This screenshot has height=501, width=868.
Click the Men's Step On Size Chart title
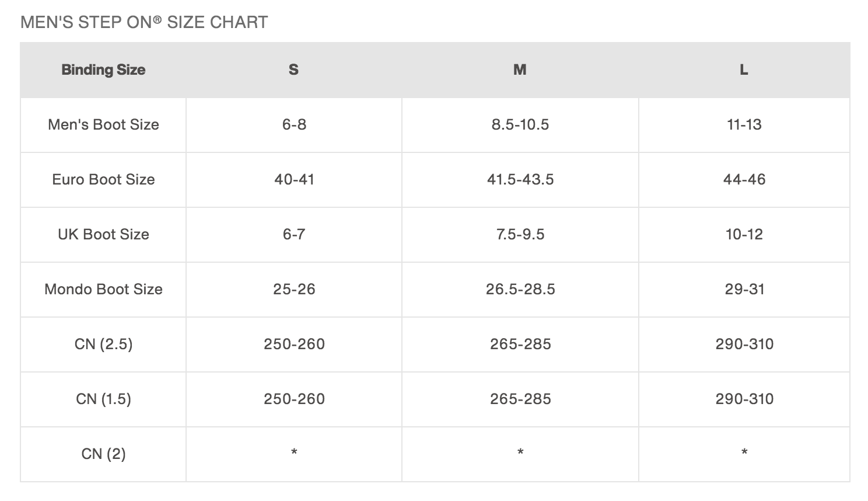click(x=144, y=22)
